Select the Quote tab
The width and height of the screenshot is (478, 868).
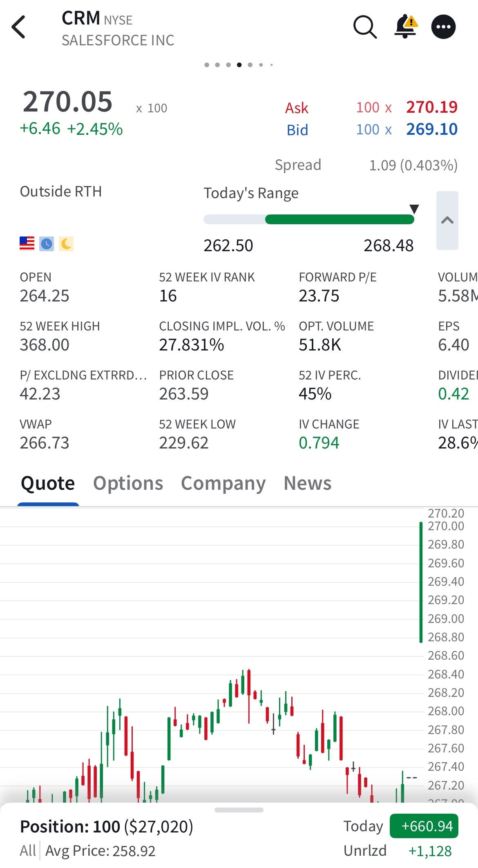pos(48,483)
